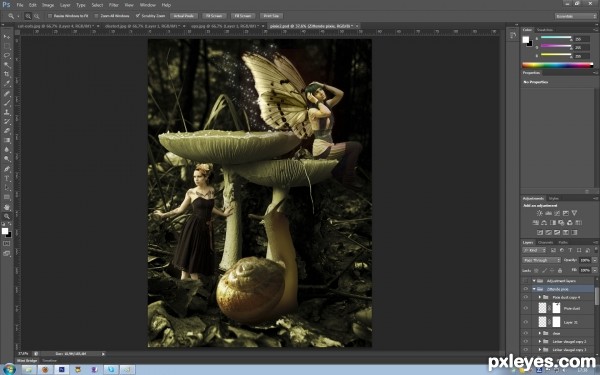This screenshot has width=600, height=375.
Task: Hide the Pixie dust copy 4 group
Action: (526, 297)
